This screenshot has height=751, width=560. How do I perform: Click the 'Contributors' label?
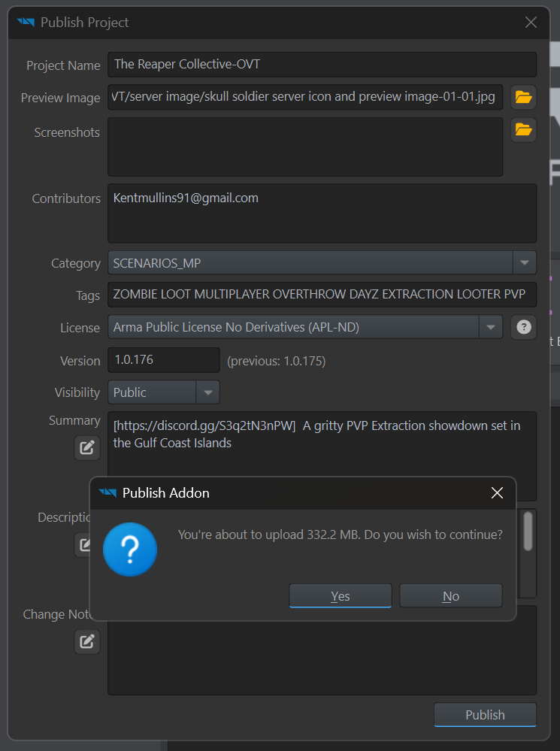[x=66, y=198]
